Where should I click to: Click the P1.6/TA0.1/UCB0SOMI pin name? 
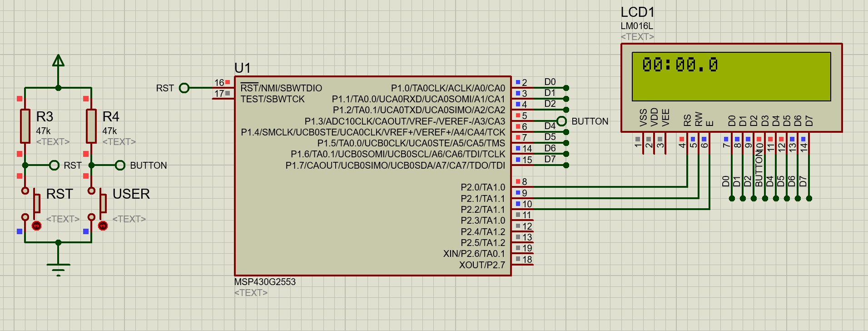(x=398, y=154)
